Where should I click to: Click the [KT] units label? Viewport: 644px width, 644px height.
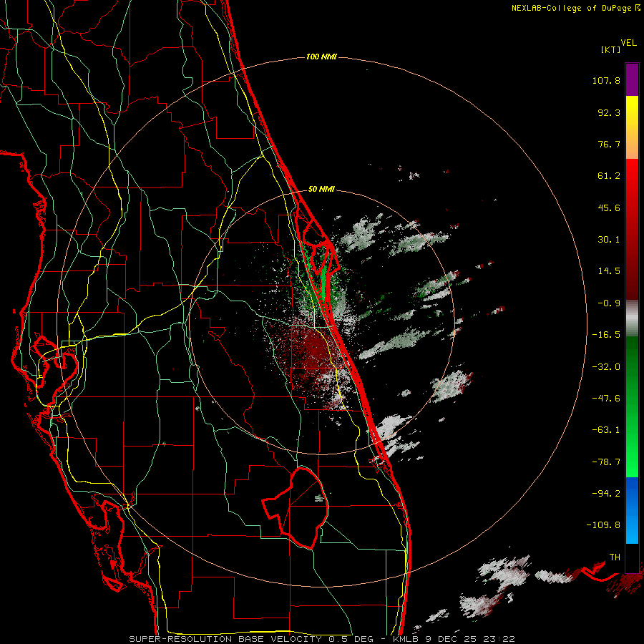[611, 49]
